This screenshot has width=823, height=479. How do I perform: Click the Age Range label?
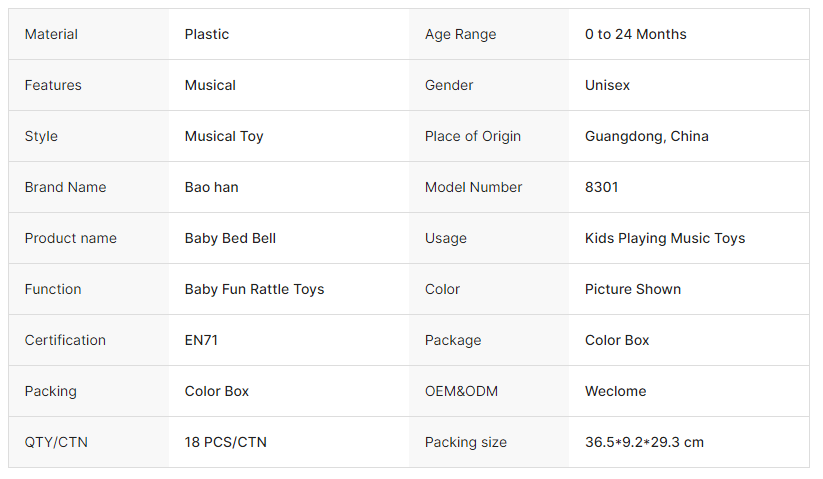click(x=461, y=34)
